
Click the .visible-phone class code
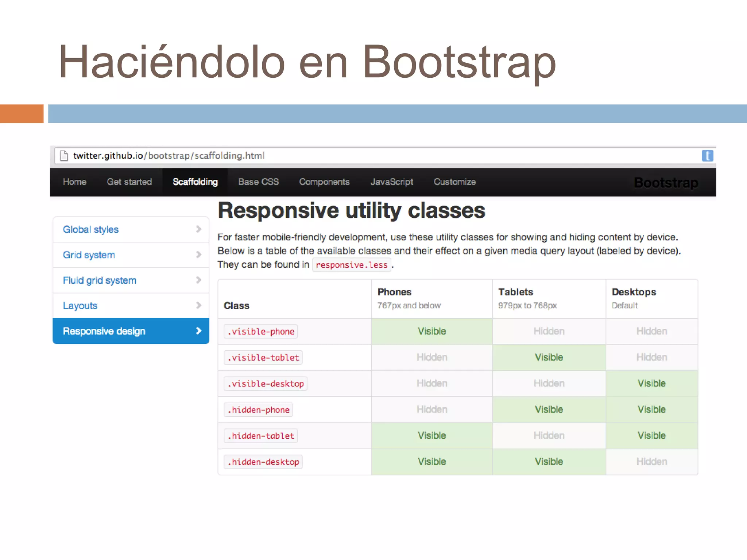click(x=261, y=331)
